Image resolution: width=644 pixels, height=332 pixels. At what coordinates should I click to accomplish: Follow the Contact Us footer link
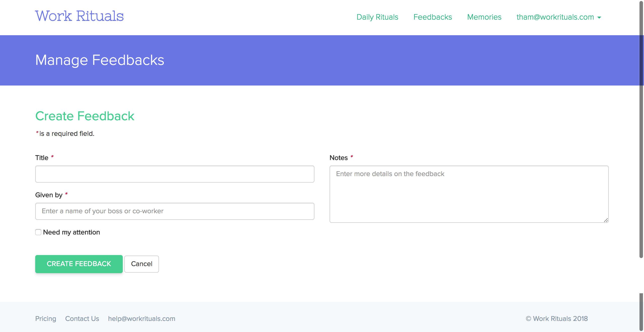click(82, 319)
